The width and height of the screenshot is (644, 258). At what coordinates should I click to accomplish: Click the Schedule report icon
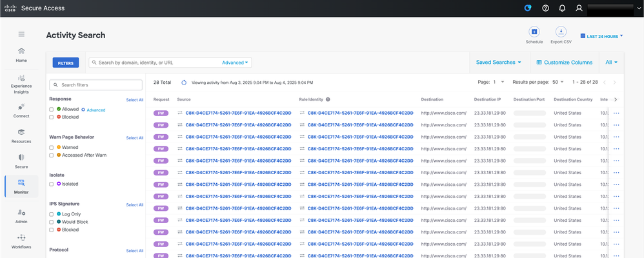(534, 32)
